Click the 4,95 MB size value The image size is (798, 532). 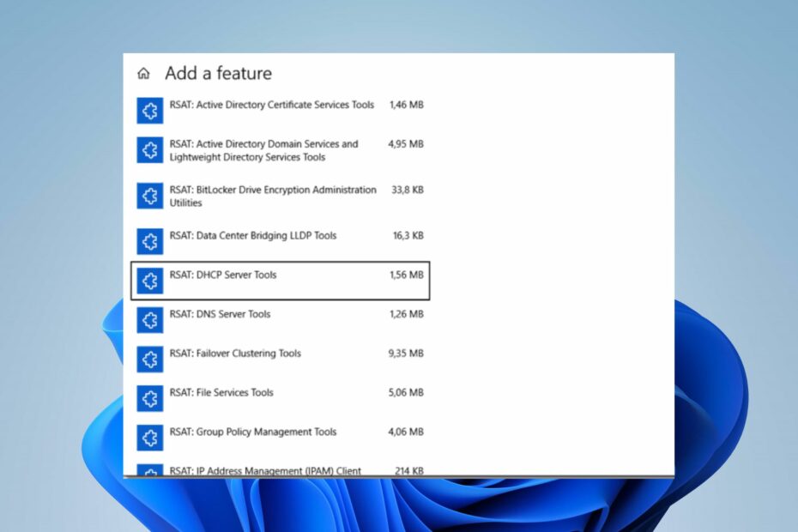tap(406, 144)
